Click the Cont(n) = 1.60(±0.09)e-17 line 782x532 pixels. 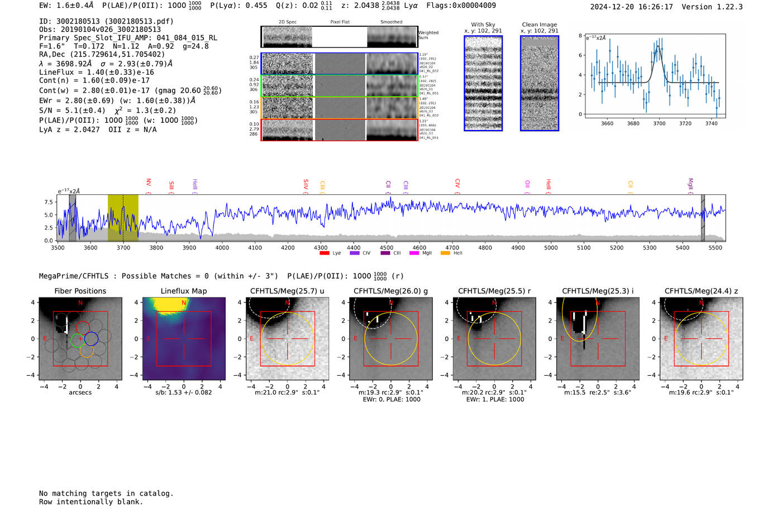click(94, 80)
